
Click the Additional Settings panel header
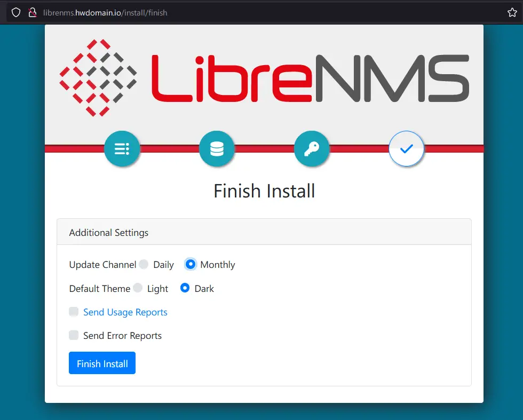(x=108, y=233)
